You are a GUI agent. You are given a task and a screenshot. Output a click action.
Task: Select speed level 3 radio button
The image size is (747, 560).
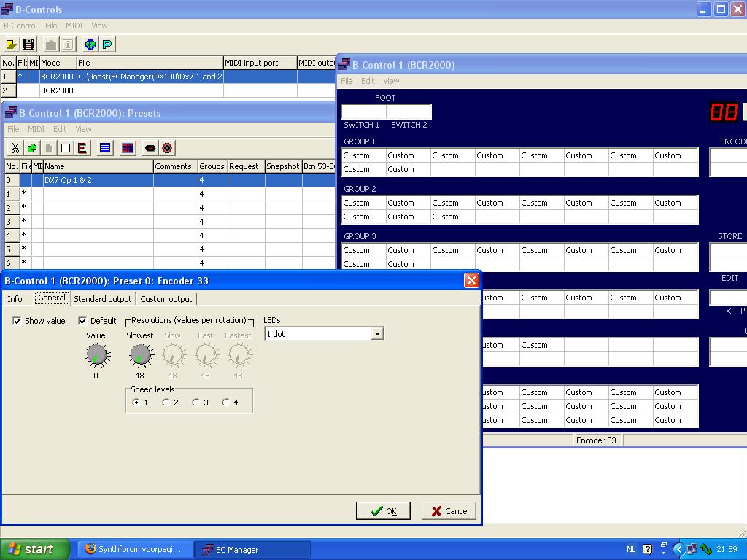pyautogui.click(x=196, y=402)
